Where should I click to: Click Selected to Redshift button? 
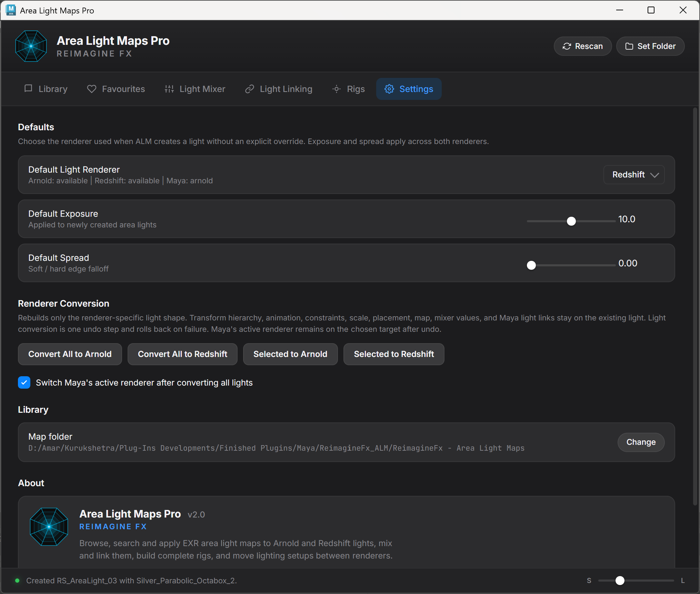(394, 354)
